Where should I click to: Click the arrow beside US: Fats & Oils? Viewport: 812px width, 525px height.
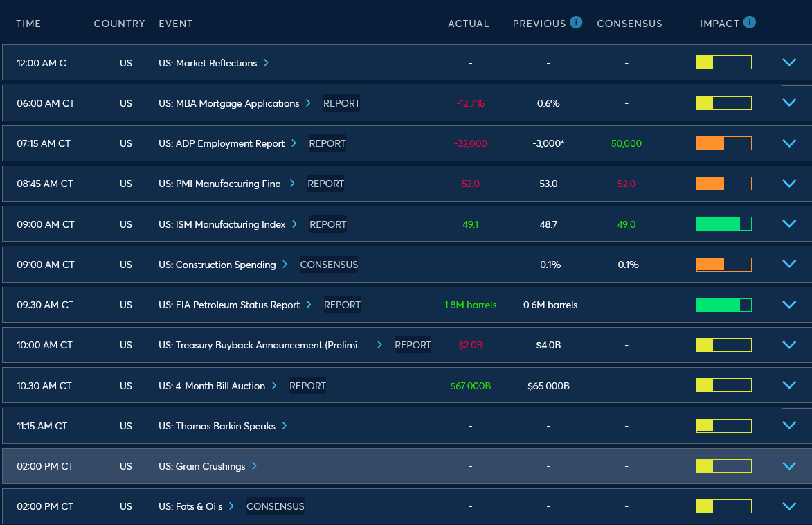(232, 506)
